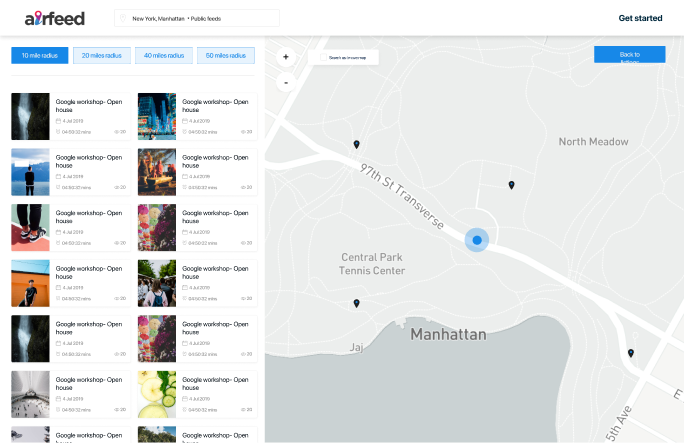
Task: Open the lemon and cucumber slices thumbnail
Action: 157,394
